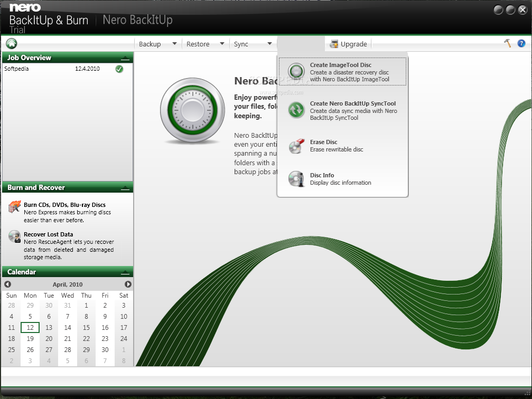This screenshot has height=399, width=532.
Task: Click the Nero Express burn icon
Action: [x=15, y=206]
